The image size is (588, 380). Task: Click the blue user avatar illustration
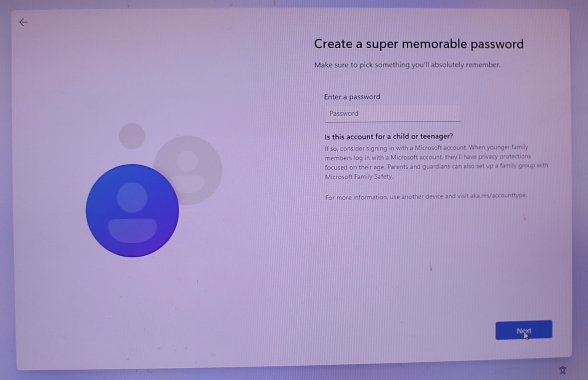tap(132, 211)
